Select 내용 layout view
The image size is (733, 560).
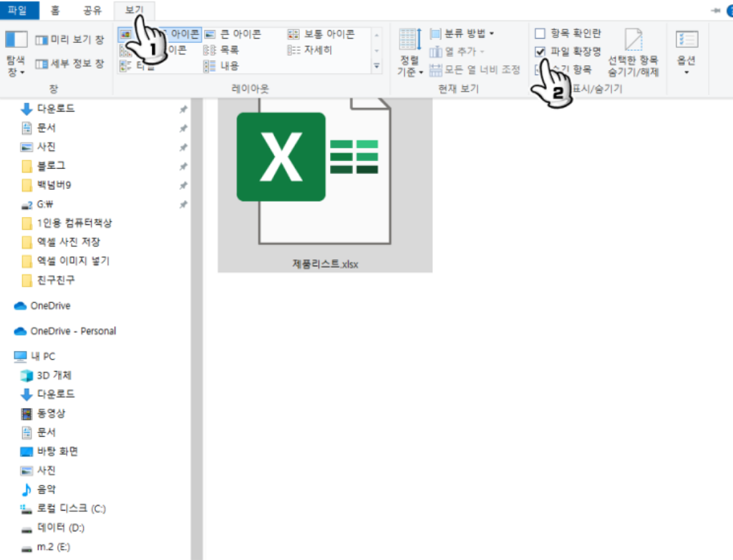click(x=221, y=66)
